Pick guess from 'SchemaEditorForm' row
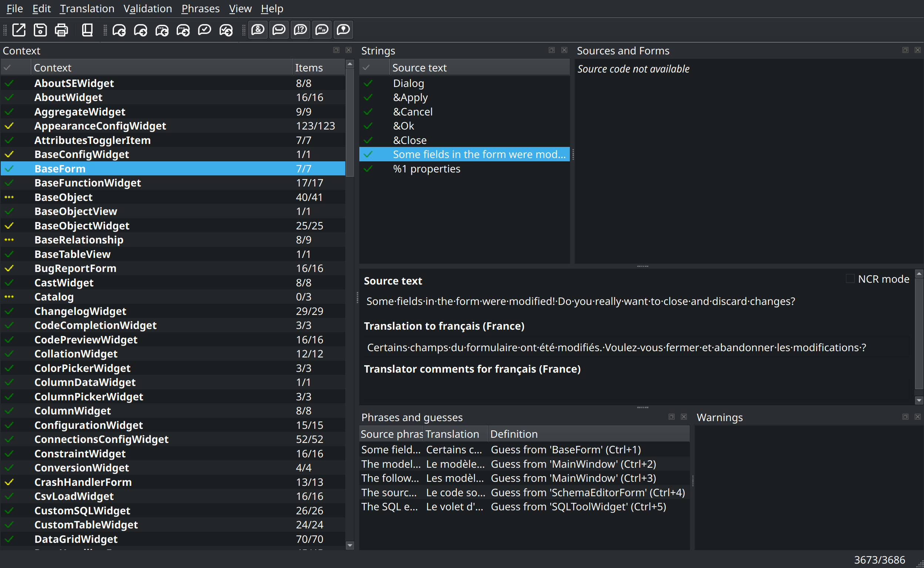 [524, 493]
